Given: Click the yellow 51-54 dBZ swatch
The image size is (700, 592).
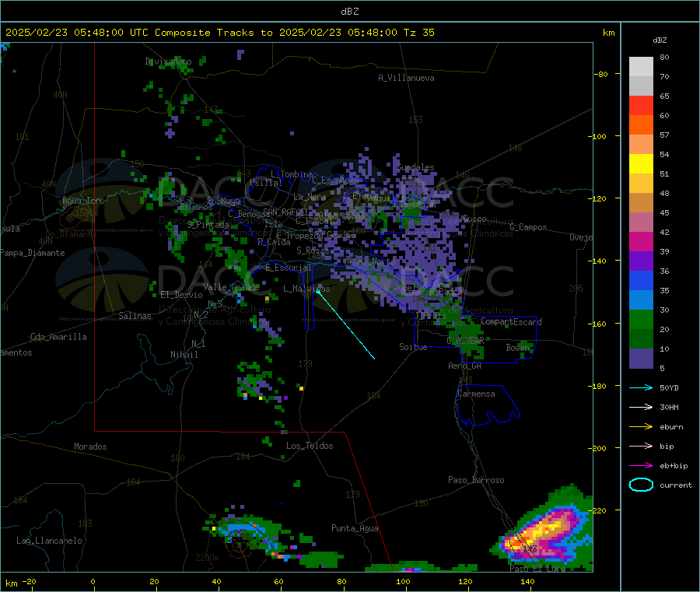Looking at the screenshot, I should tap(641, 164).
